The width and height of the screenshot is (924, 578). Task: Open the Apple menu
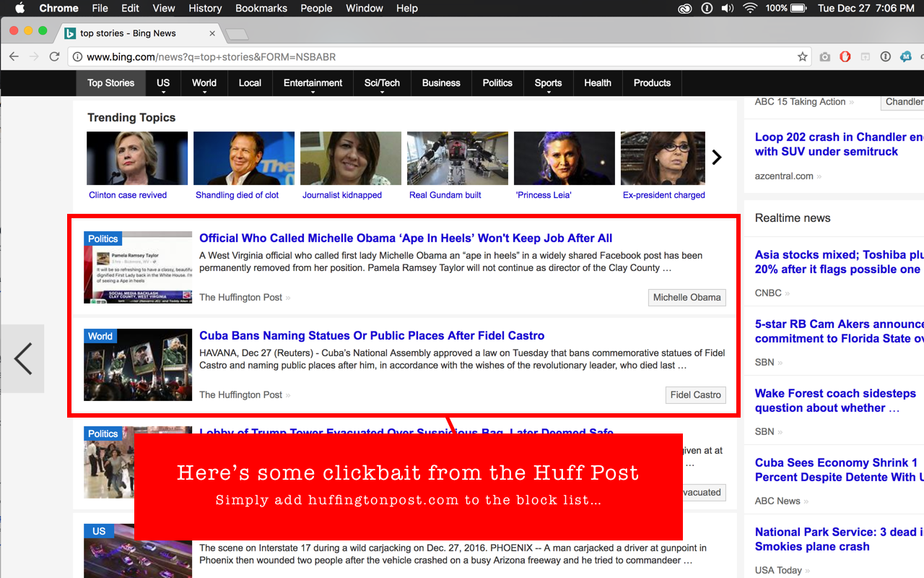[x=19, y=8]
